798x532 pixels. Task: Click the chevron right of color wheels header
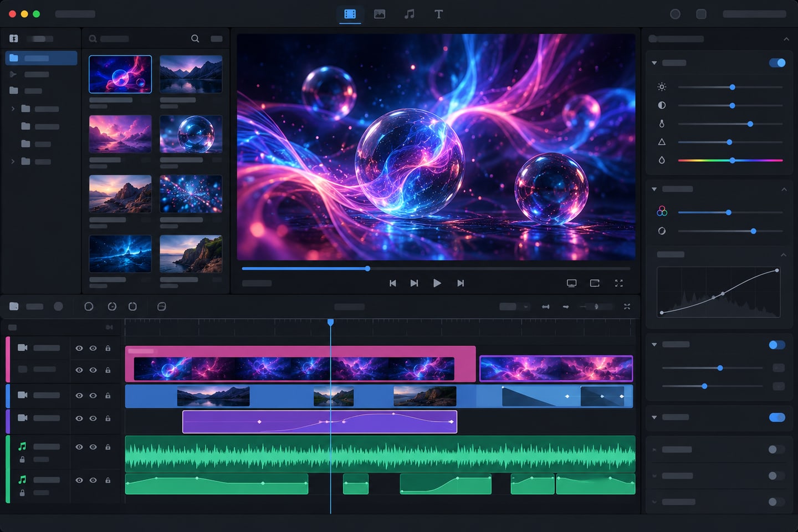tap(784, 190)
